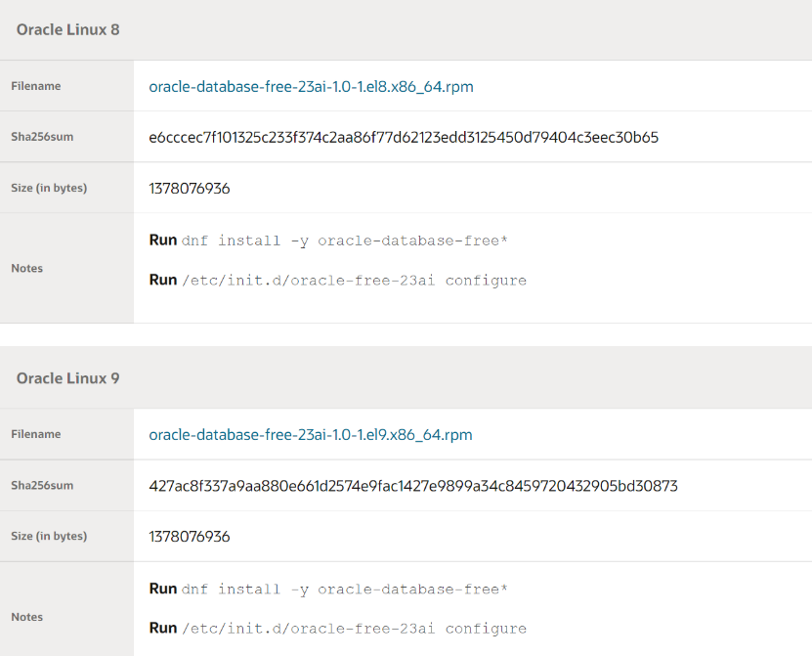Screen dimensions: 812x656
Task: Click the configure command in Oracle Linux 8 notes
Action: coord(353,281)
